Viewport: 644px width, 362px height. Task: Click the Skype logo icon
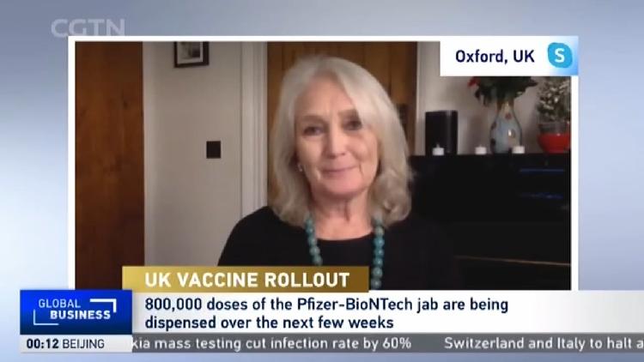pos(560,55)
